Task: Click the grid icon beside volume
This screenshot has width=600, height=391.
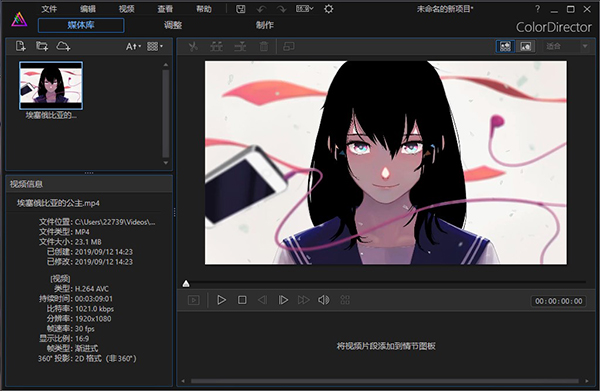Action: pyautogui.click(x=345, y=300)
